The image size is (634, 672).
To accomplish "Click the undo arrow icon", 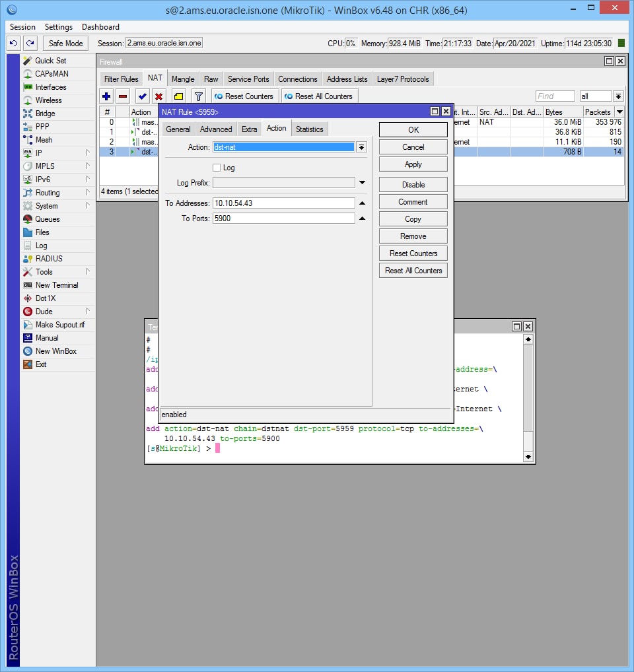I will 14,44.
